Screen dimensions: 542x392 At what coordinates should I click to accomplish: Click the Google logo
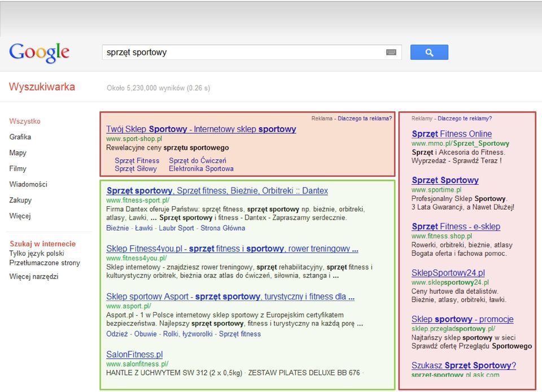pyautogui.click(x=39, y=52)
